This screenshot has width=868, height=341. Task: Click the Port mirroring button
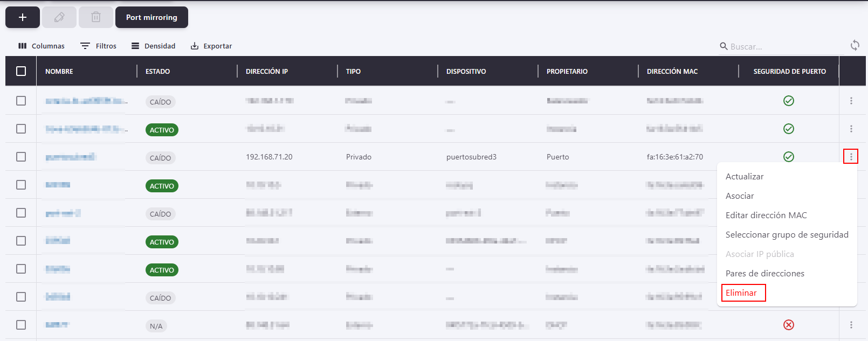coord(151,17)
